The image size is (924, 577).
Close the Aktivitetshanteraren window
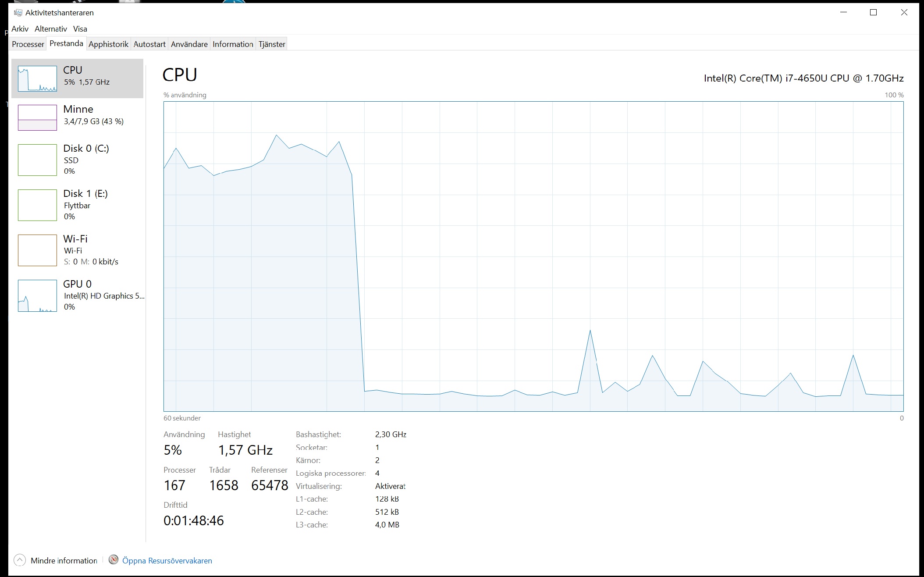click(904, 12)
